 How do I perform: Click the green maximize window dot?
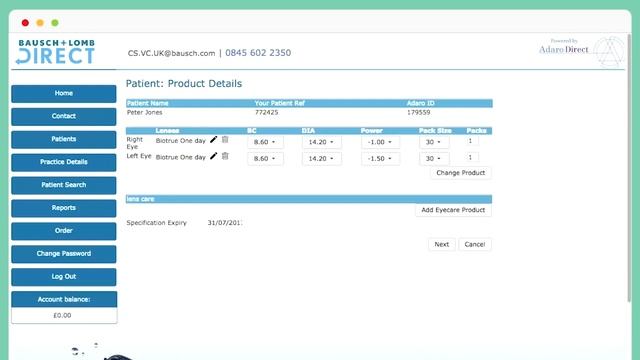[x=55, y=23]
